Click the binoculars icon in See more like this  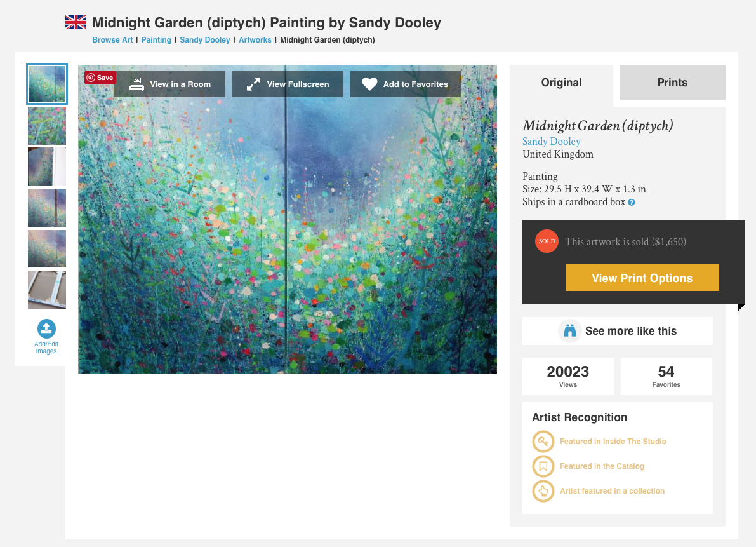pos(570,331)
